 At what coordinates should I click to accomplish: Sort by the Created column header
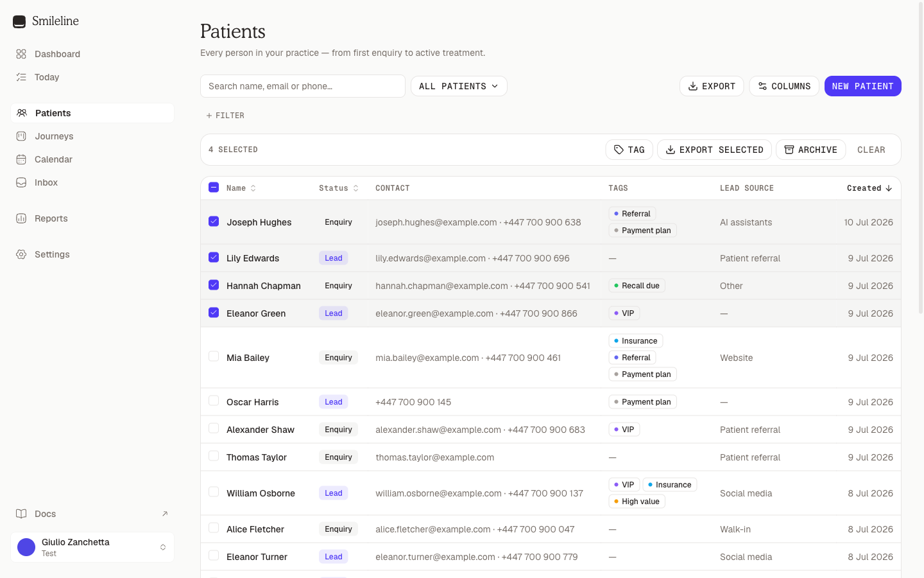tap(869, 188)
